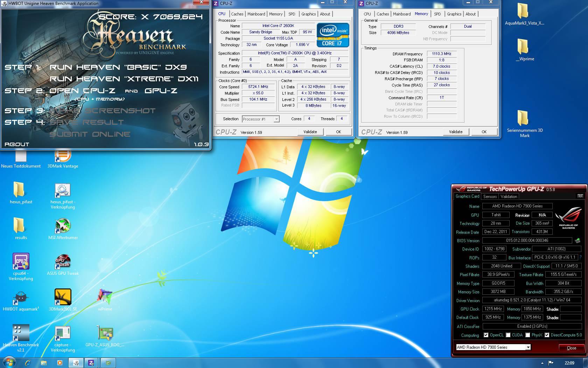Click Run Heaven "Xtreme" DX11
The height and width of the screenshot is (368, 588).
124,79
